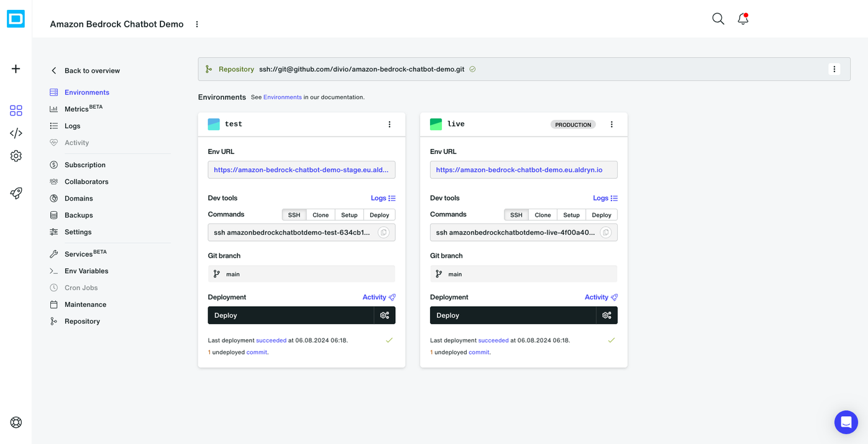Open the test environment kebab menu
The width and height of the screenshot is (868, 444).
[x=390, y=124]
